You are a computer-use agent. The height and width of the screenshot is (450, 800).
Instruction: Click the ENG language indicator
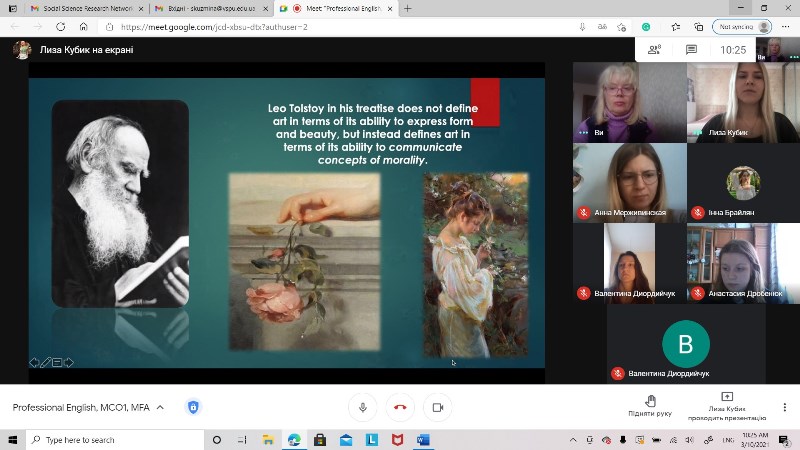coord(728,440)
